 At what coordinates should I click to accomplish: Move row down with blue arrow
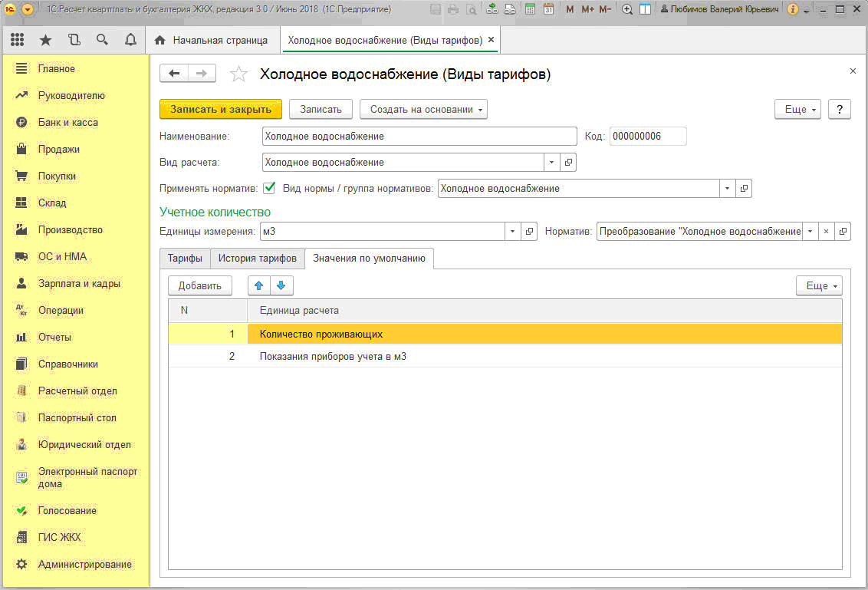coord(281,285)
